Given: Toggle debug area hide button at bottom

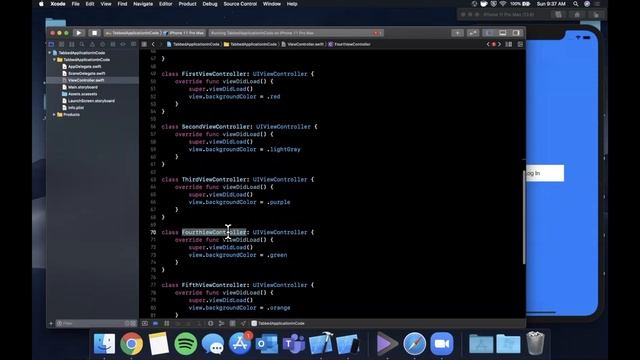Looking at the screenshot, I should [x=145, y=323].
